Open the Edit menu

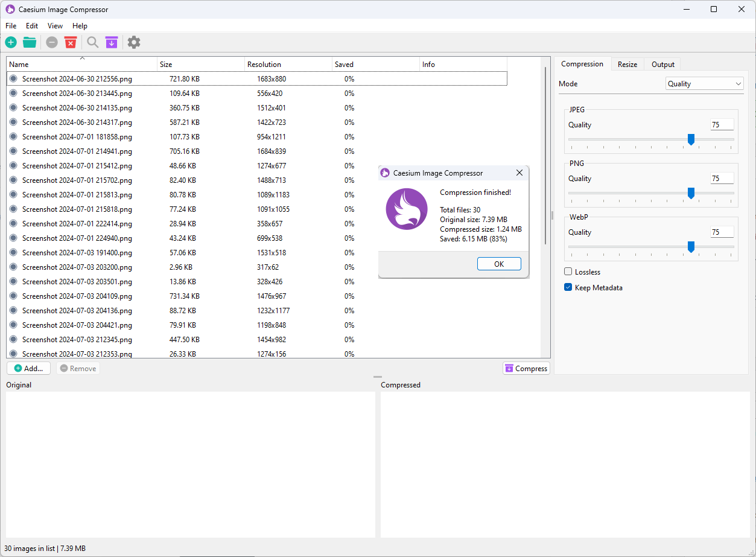click(x=32, y=26)
